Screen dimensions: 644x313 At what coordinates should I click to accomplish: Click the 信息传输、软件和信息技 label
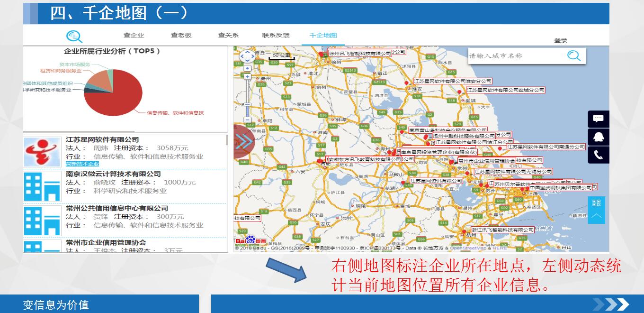pyautogui.click(x=175, y=113)
